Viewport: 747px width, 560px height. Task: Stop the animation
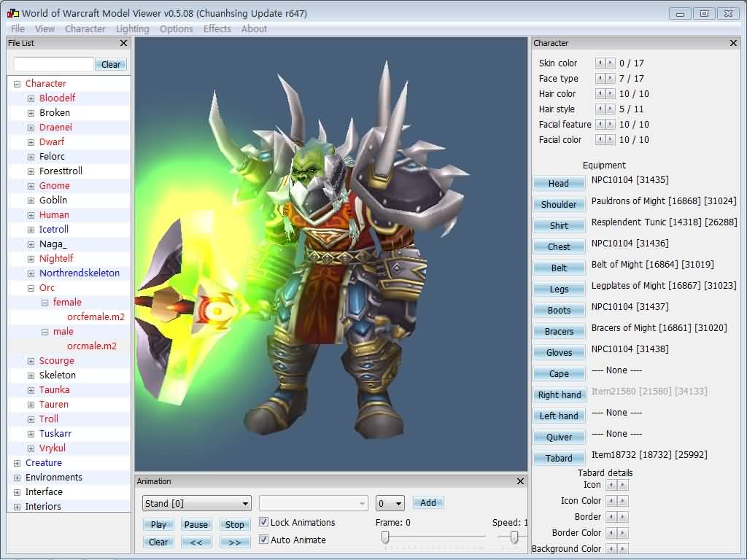[234, 525]
